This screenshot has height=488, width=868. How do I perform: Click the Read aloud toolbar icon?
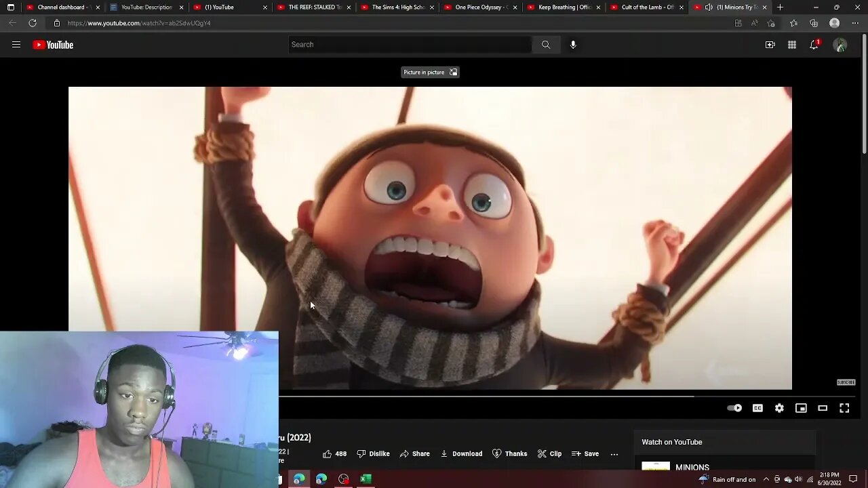(x=755, y=23)
